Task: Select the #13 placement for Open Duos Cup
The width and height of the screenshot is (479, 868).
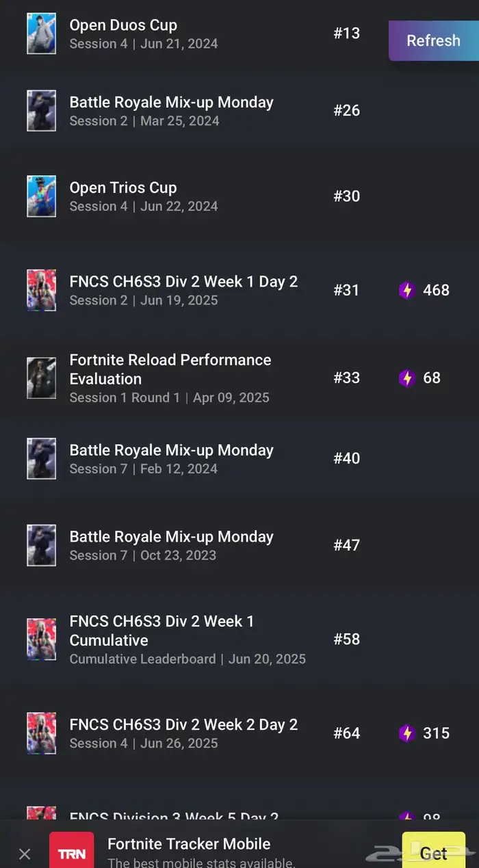Action: (x=347, y=33)
